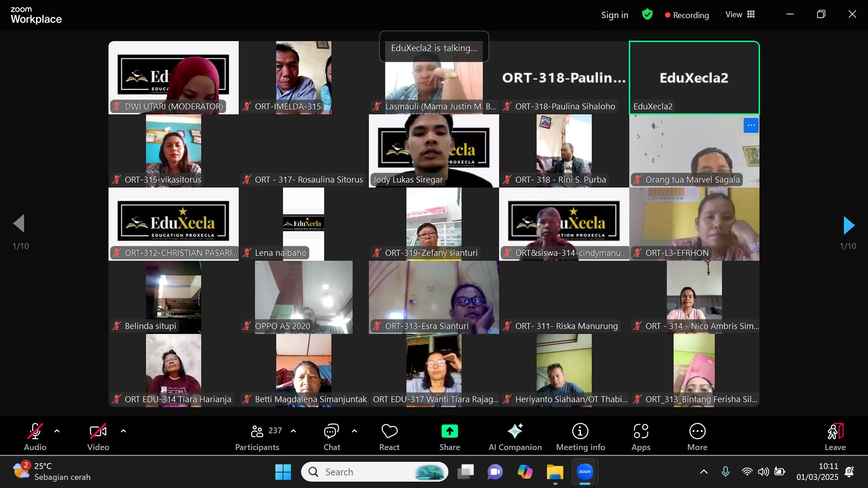Expand the audio options caret

(x=57, y=431)
